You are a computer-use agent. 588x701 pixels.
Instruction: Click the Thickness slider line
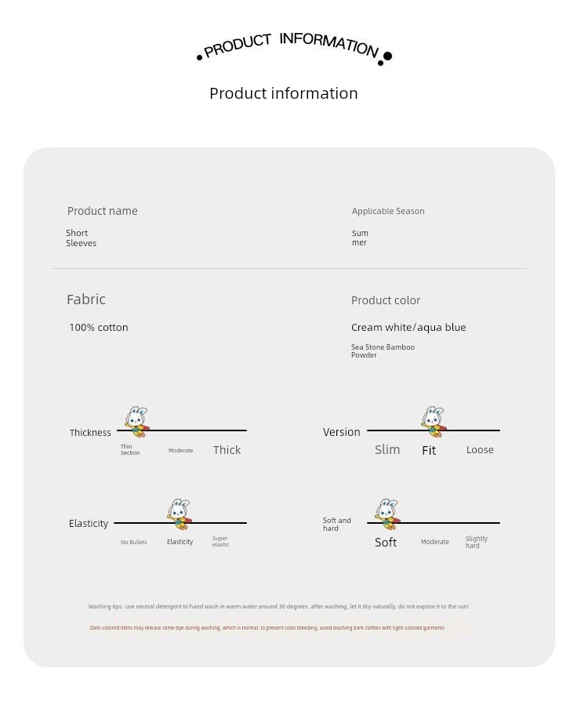pyautogui.click(x=182, y=430)
